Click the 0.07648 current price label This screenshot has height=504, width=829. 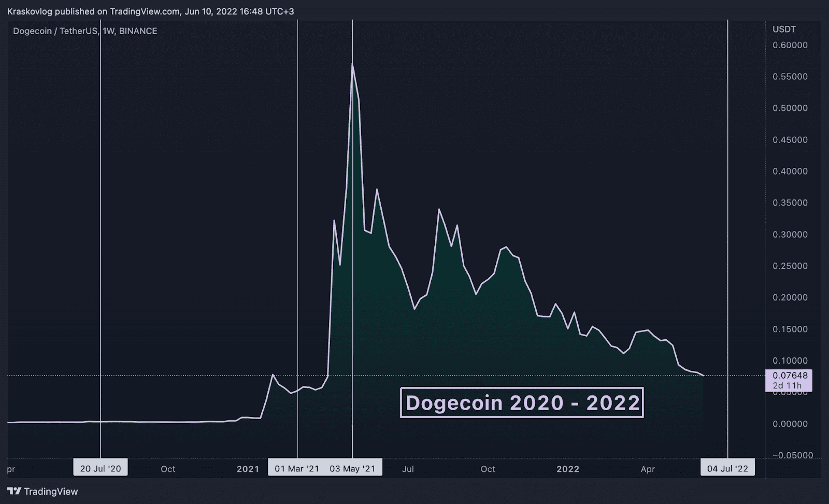pos(789,380)
